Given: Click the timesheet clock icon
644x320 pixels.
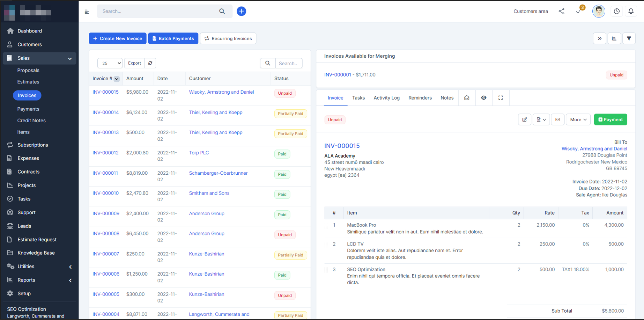Looking at the screenshot, I should click(617, 11).
